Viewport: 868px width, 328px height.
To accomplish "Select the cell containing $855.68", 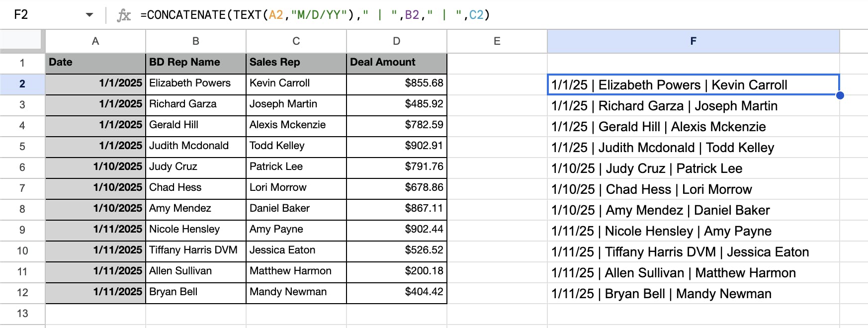I will [396, 83].
